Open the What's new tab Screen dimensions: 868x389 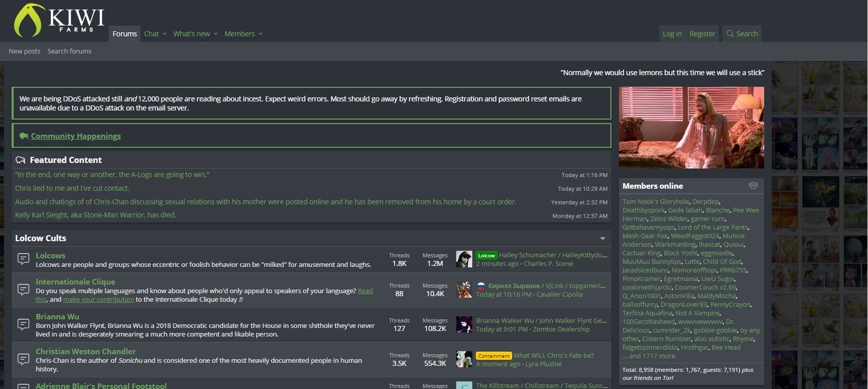[x=192, y=34]
